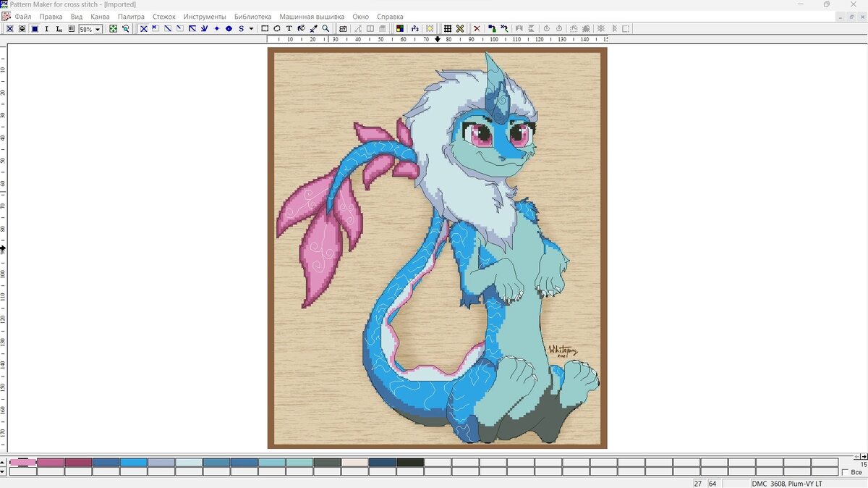The height and width of the screenshot is (488, 868).
Task: Open the Палитра menu
Action: click(x=131, y=16)
